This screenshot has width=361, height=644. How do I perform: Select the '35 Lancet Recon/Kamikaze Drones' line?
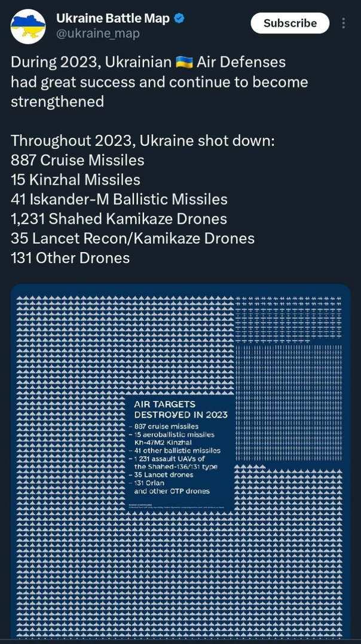(133, 238)
